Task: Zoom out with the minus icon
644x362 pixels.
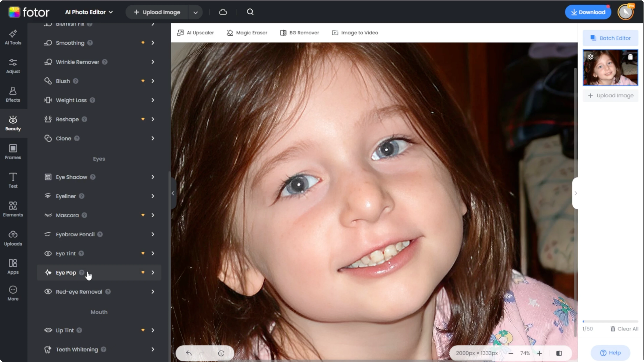Action: [511, 353]
